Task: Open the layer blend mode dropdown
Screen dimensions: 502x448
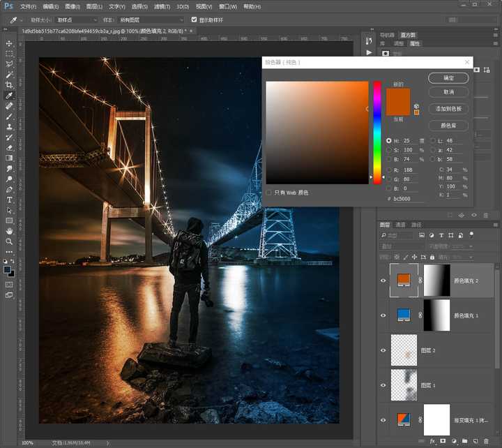Action: pos(402,246)
